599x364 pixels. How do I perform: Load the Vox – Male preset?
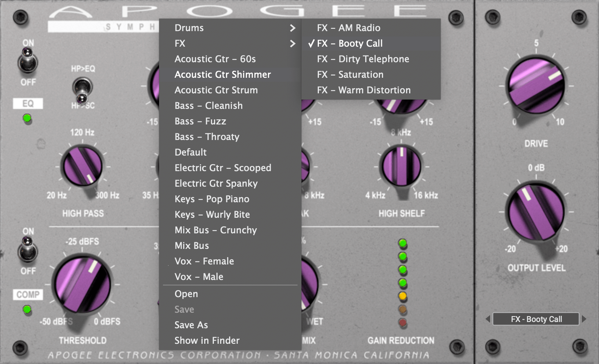point(230,277)
